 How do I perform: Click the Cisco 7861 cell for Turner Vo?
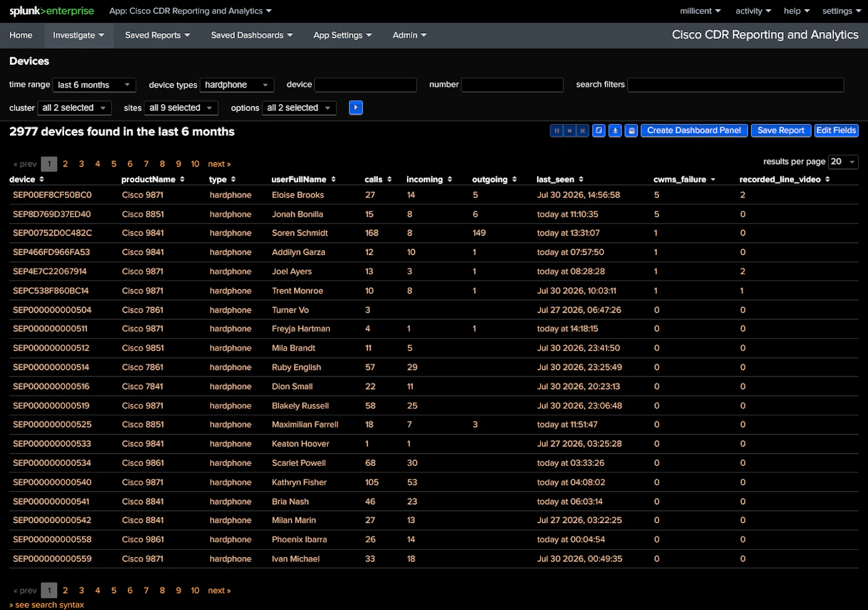click(x=143, y=310)
